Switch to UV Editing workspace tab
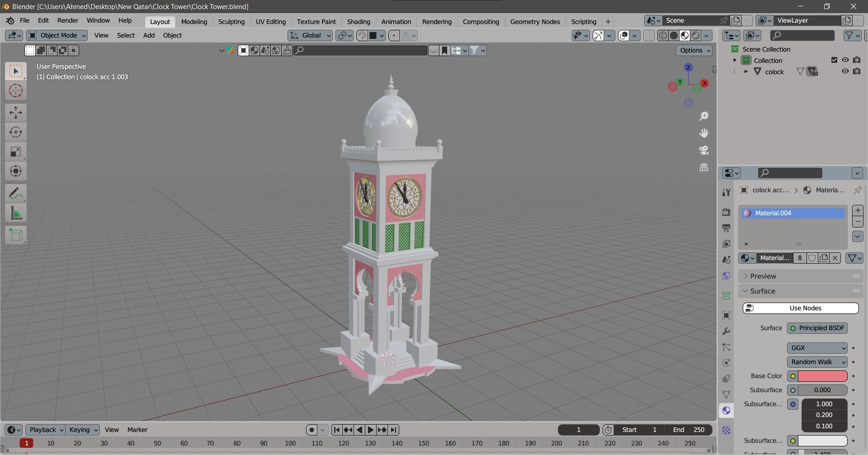 coord(271,22)
